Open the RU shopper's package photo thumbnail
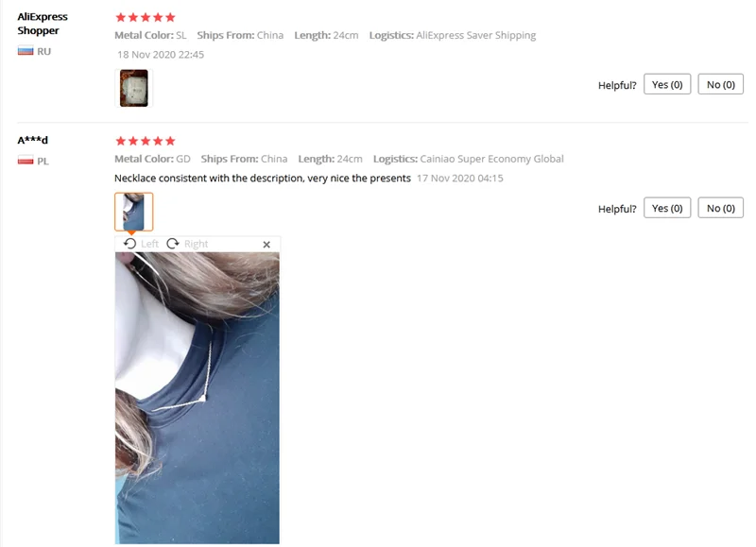The width and height of the screenshot is (756, 547). click(x=134, y=88)
